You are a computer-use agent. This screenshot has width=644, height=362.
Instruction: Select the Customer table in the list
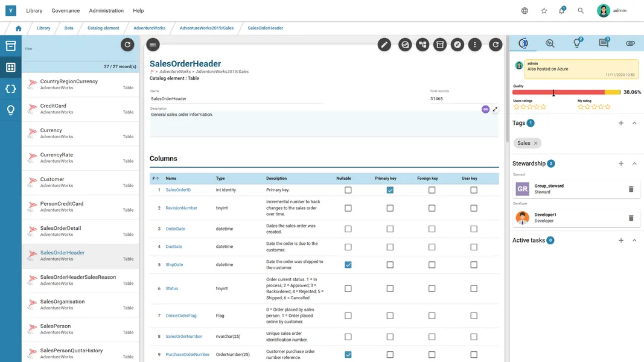(80, 182)
